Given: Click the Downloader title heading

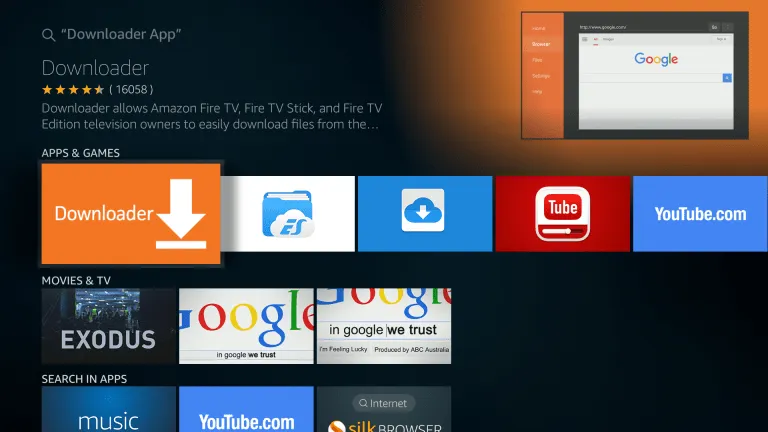Looking at the screenshot, I should click(95, 68).
